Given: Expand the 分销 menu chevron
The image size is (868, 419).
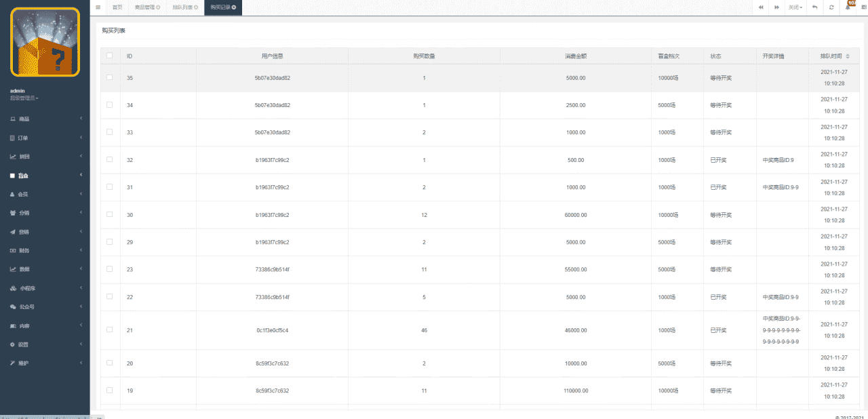Looking at the screenshot, I should click(x=81, y=213).
